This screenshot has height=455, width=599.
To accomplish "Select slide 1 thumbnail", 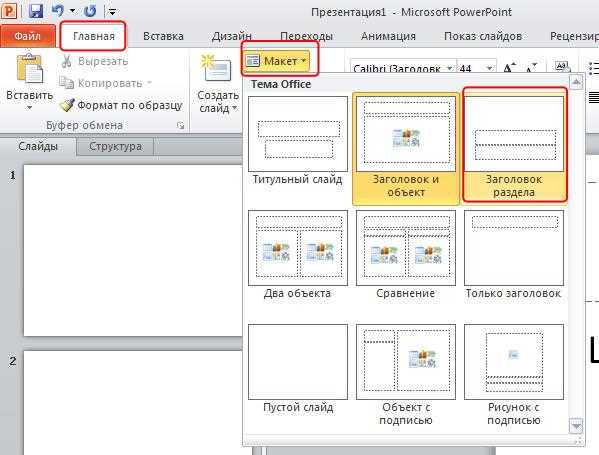I will tap(133, 250).
